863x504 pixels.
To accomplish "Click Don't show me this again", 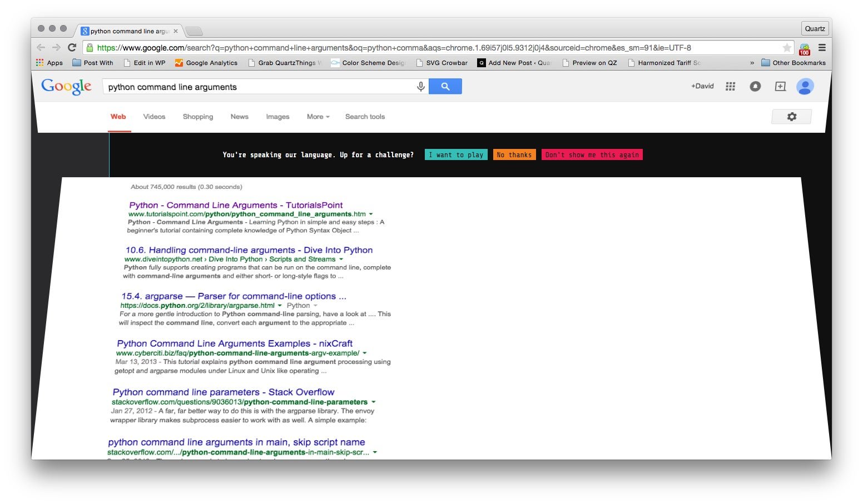I will point(592,155).
